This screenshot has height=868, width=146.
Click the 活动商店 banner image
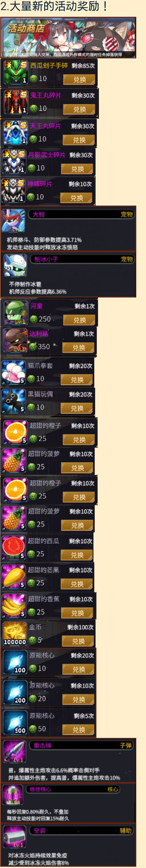pos(68,37)
